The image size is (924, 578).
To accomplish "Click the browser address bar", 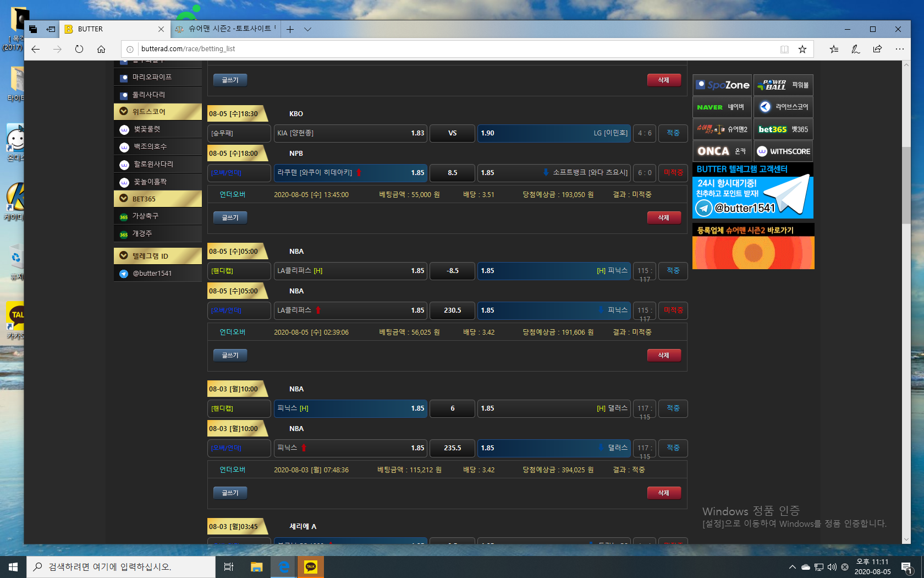I will (x=440, y=49).
